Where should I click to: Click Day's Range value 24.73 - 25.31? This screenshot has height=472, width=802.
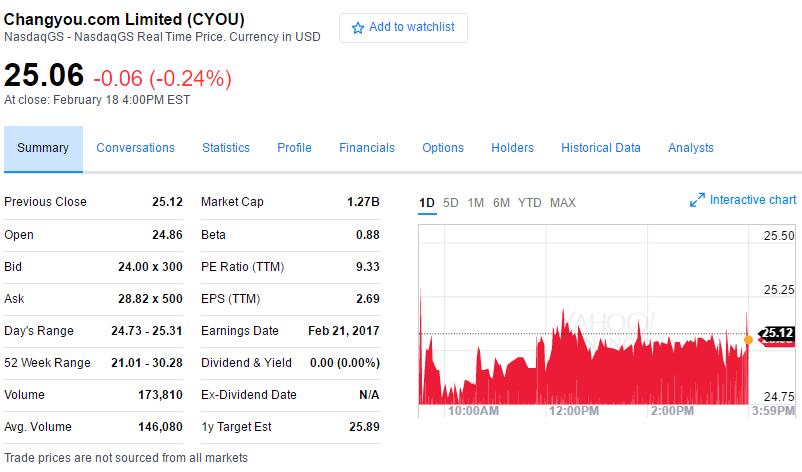tap(147, 331)
